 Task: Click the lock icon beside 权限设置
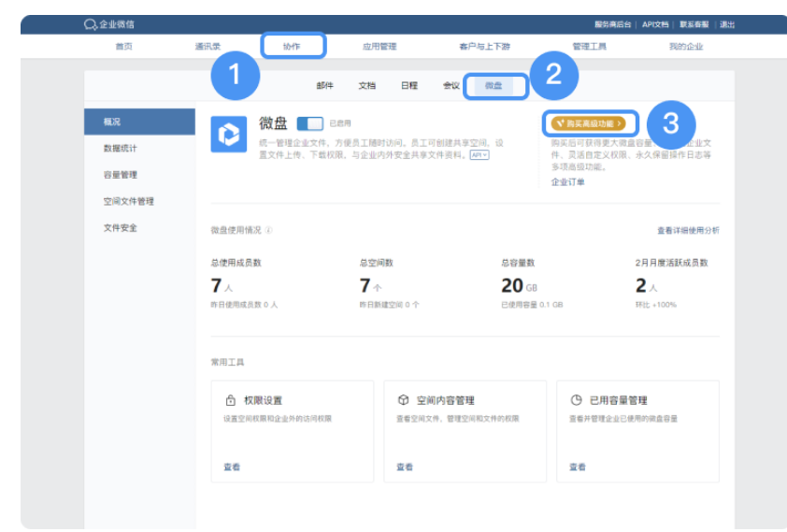[x=230, y=400]
